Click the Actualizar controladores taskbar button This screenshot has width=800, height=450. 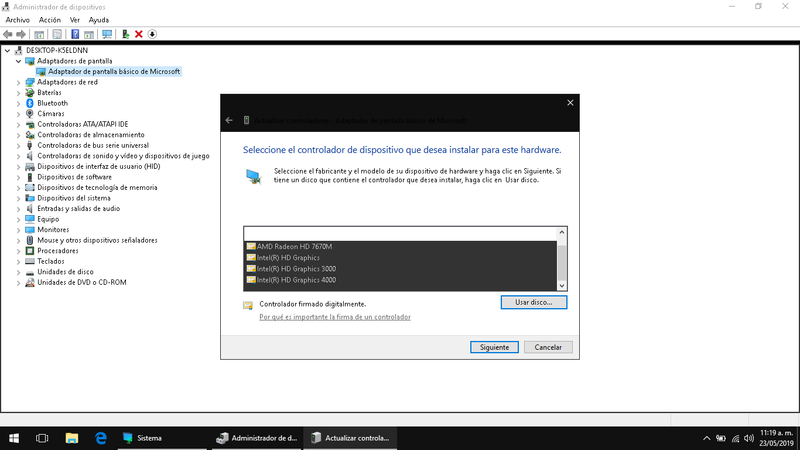[x=351, y=438]
